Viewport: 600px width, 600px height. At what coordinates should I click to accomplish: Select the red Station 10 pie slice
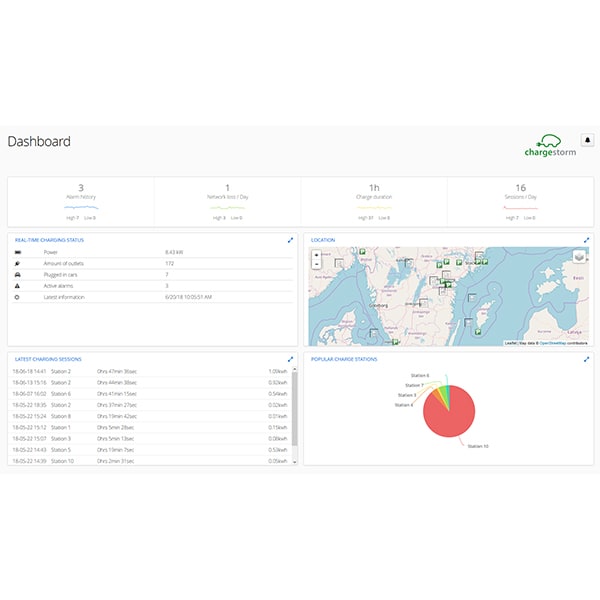(x=450, y=415)
